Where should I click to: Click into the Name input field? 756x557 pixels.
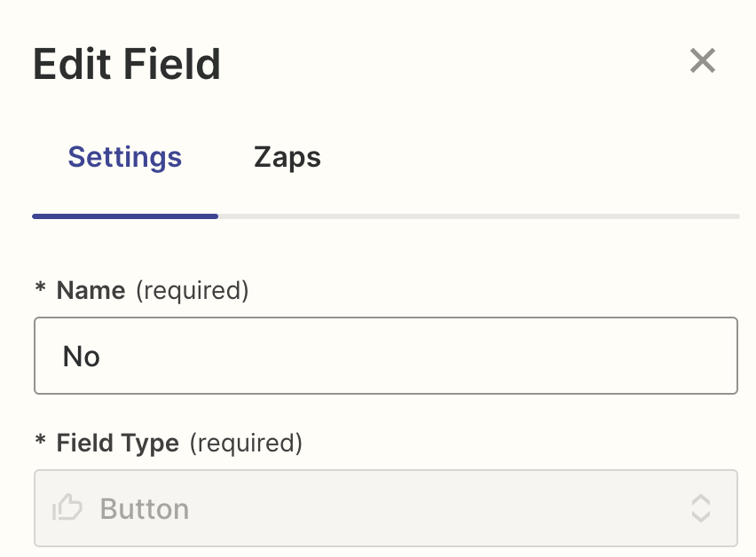click(385, 356)
